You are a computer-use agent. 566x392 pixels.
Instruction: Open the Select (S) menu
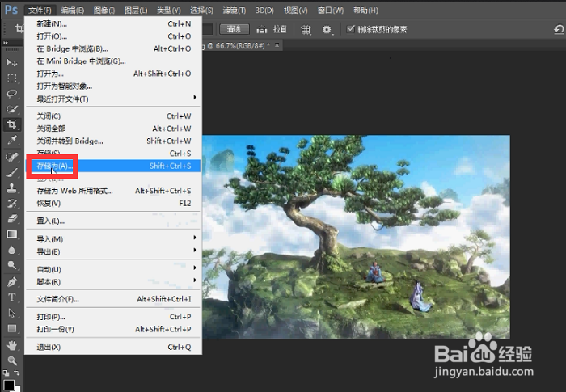pyautogui.click(x=201, y=11)
